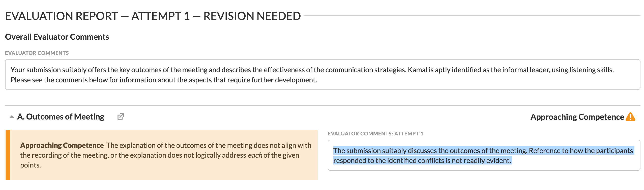Click the EVALUATOR COMMENTS: ATTEMPT 1 label
644x190 pixels.
[x=375, y=134]
